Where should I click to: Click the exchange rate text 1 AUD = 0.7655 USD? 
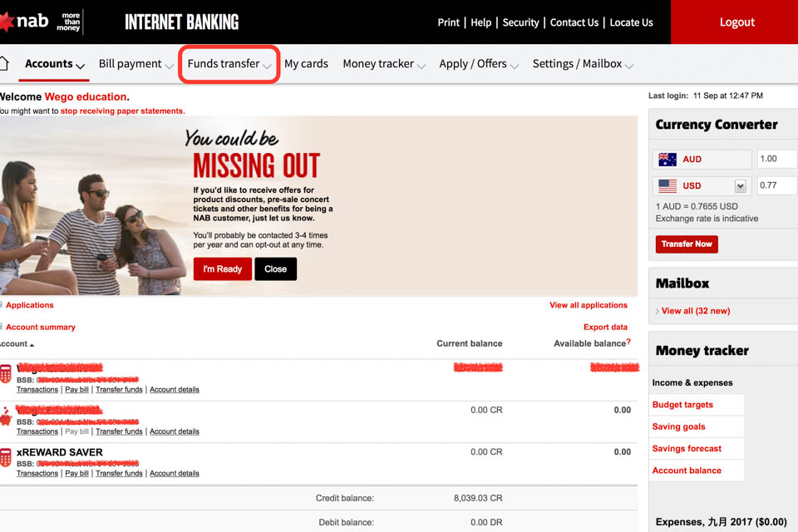click(x=697, y=207)
